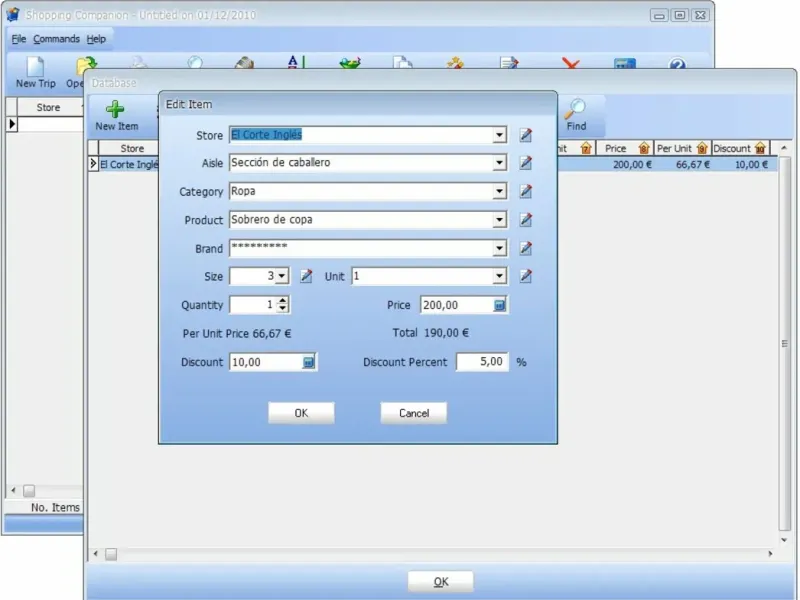Viewport: 800px width, 600px height.
Task: Click Database horizontal scrollbar thumb
Action: tap(111, 554)
